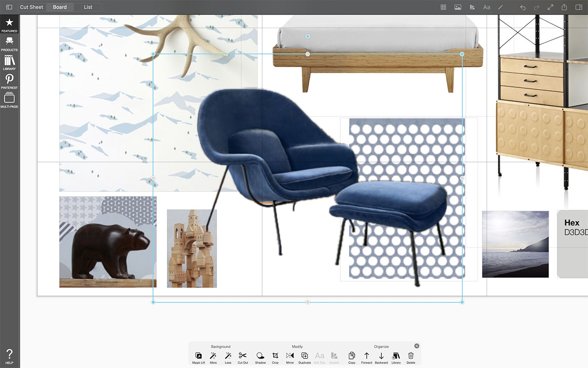Click the Hex D3D3D color swatch
588x368 pixels.
573,244
